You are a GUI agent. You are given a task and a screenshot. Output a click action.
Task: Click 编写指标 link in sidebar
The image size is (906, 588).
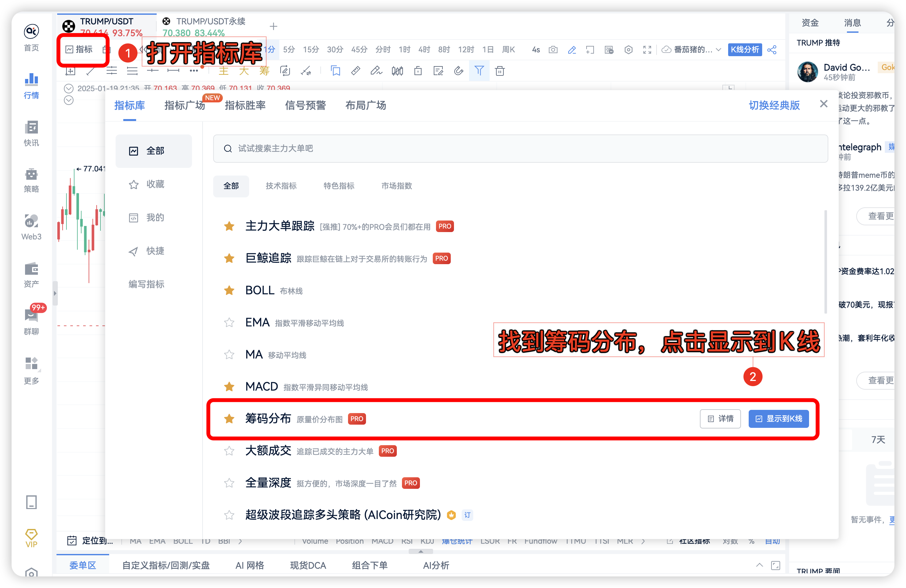click(146, 284)
